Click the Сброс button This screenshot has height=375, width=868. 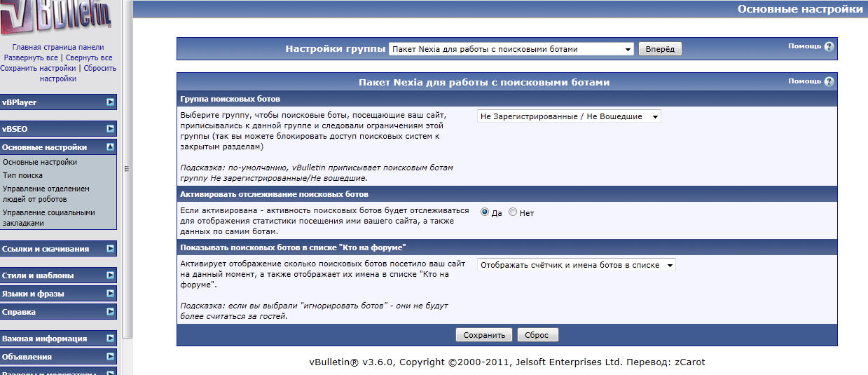tap(538, 335)
